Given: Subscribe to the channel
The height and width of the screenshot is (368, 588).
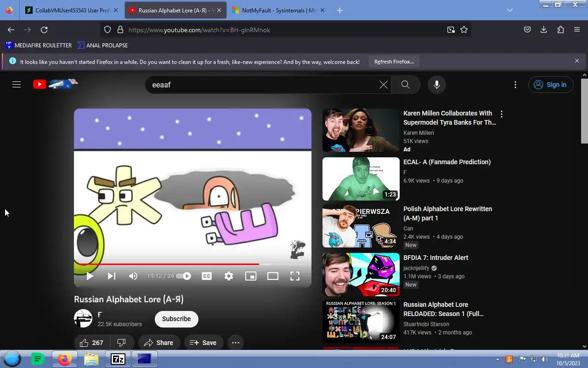Looking at the screenshot, I should [176, 319].
